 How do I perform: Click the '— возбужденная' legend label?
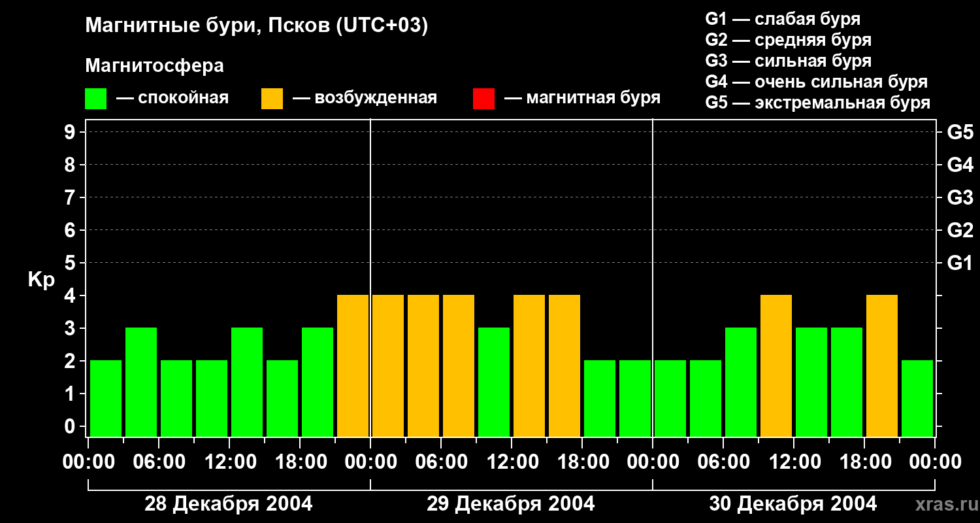point(365,98)
